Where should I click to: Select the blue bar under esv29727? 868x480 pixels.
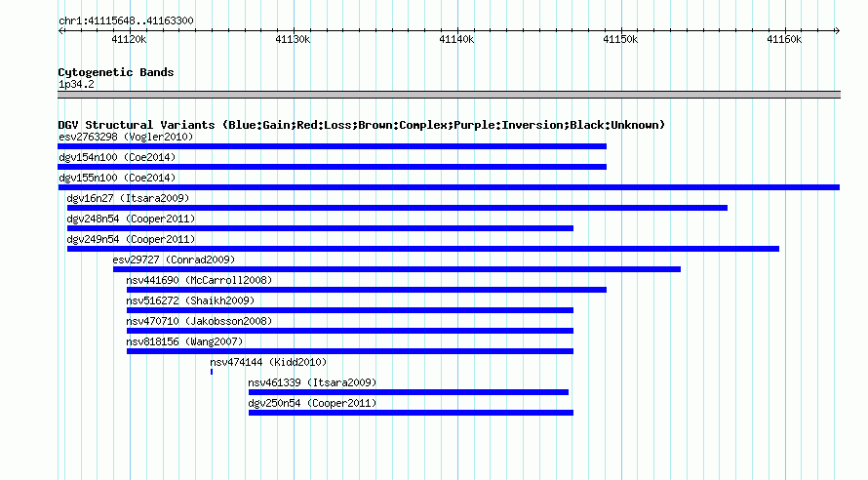point(396,269)
